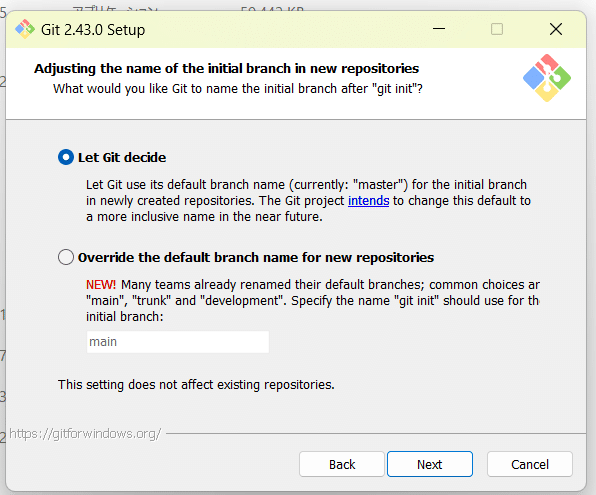Cancel the Git setup

pos(529,464)
